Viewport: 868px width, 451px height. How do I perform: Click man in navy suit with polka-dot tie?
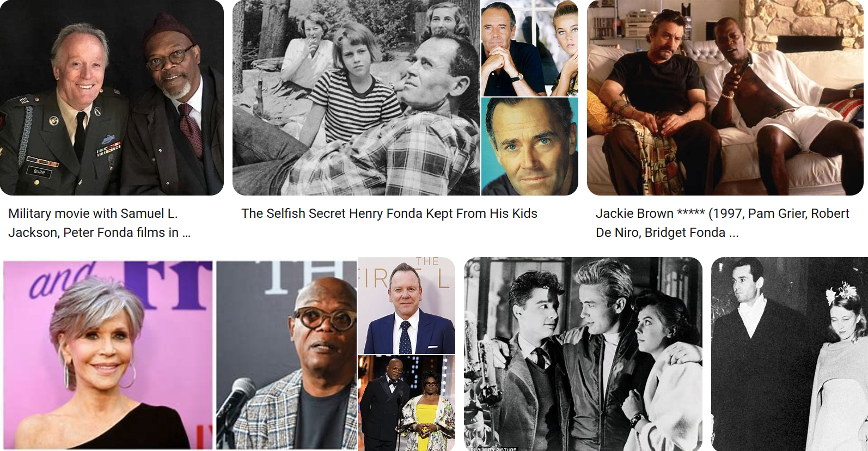406,306
